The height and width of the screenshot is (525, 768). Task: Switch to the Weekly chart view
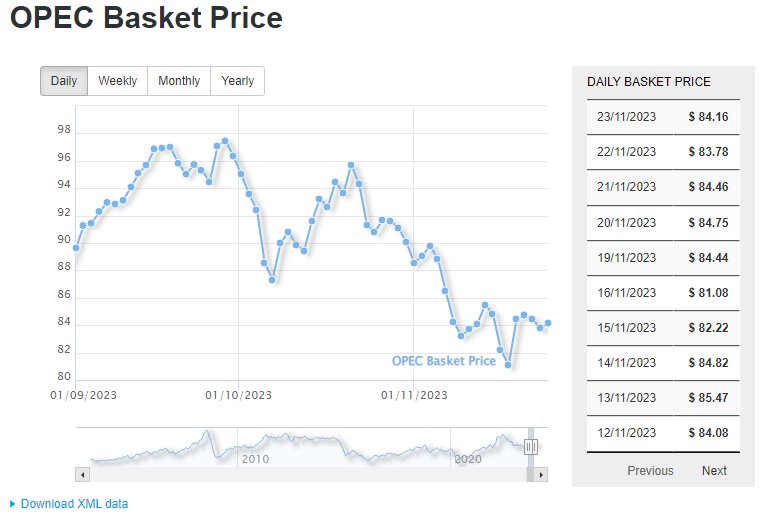(x=117, y=81)
